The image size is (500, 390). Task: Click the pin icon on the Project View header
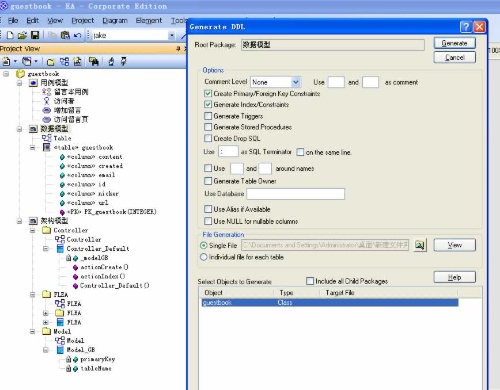(178, 49)
